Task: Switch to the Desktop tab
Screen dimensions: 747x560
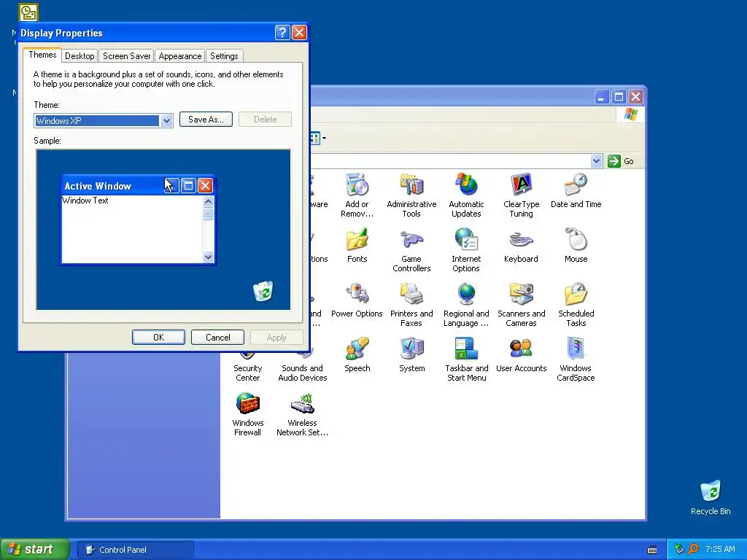Action: (x=80, y=56)
